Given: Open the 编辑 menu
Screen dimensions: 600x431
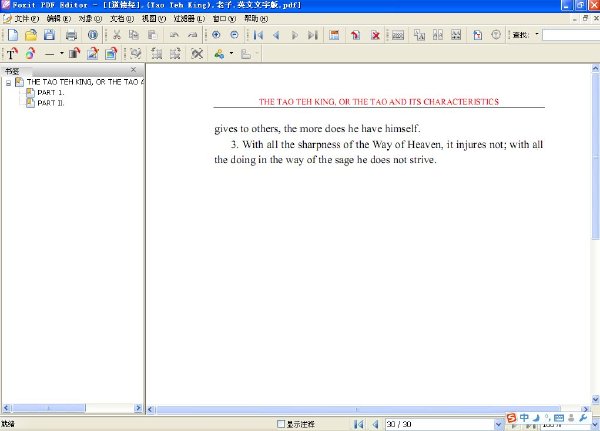Looking at the screenshot, I should coord(59,18).
